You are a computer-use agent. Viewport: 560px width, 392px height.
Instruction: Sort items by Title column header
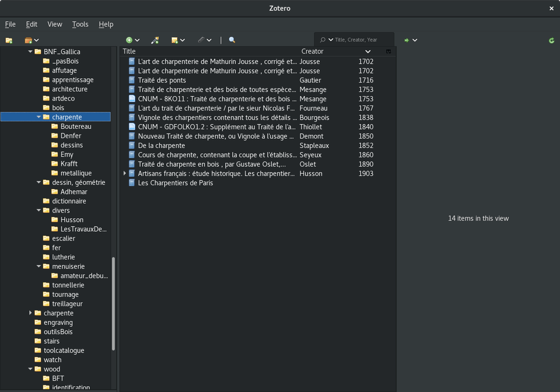click(209, 51)
